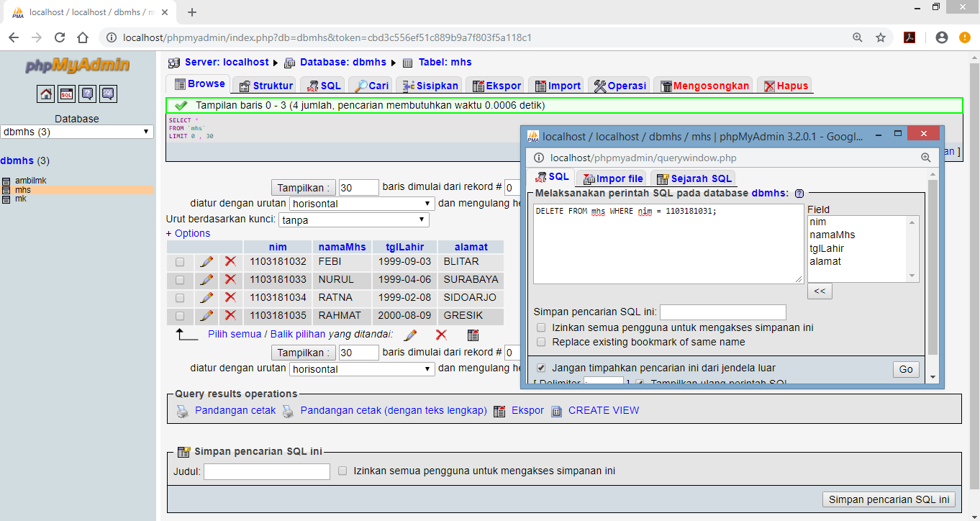This screenshot has height=521, width=980.
Task: Open the SQL tab in main page
Action: coord(324,86)
